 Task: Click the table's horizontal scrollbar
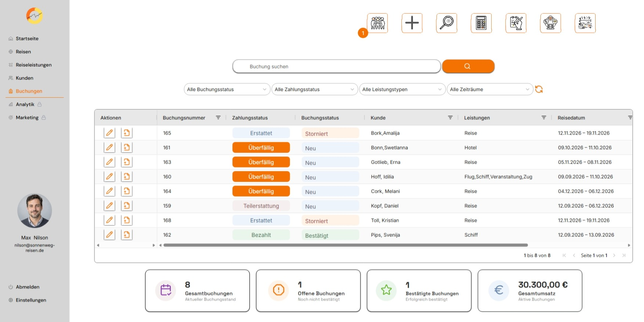[x=345, y=245]
